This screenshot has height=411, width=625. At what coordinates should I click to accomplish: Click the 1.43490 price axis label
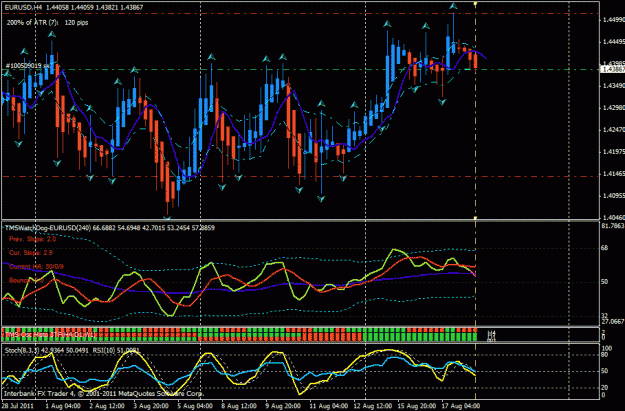pos(613,86)
